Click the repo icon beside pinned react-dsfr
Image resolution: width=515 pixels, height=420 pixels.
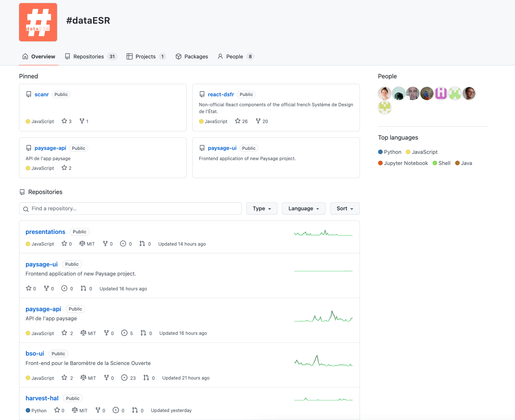(202, 94)
